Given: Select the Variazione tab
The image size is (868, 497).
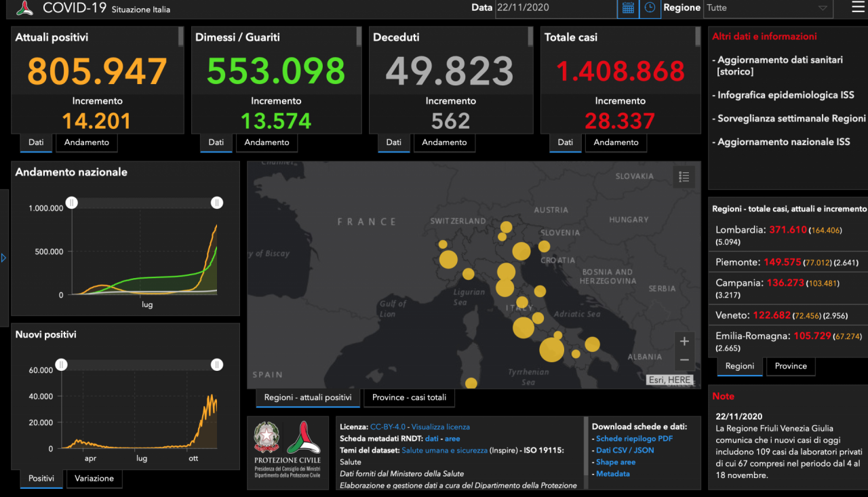Looking at the screenshot, I should (x=94, y=478).
